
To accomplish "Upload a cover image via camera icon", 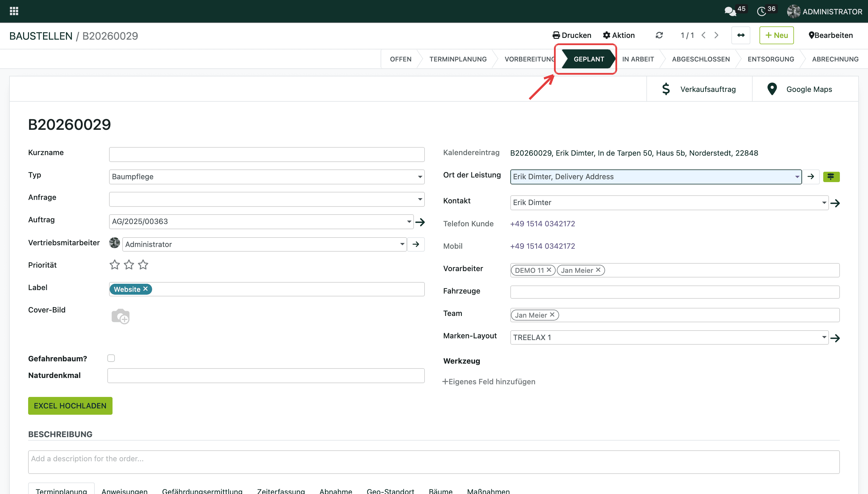I will [120, 316].
